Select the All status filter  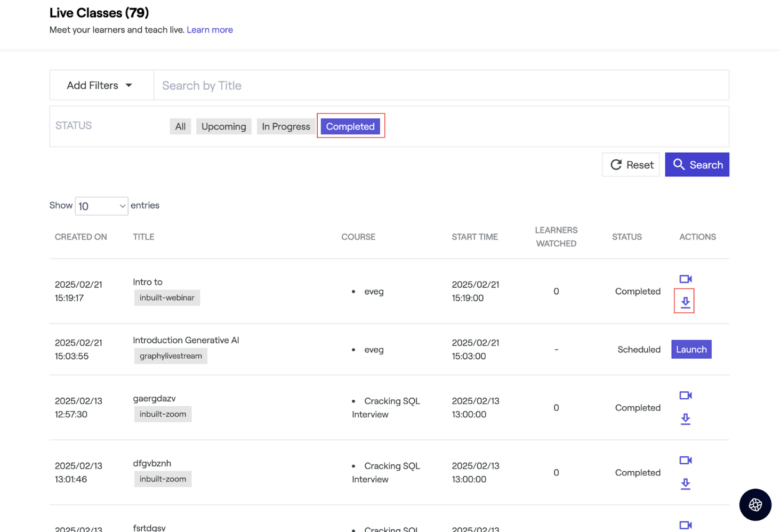[x=180, y=127]
